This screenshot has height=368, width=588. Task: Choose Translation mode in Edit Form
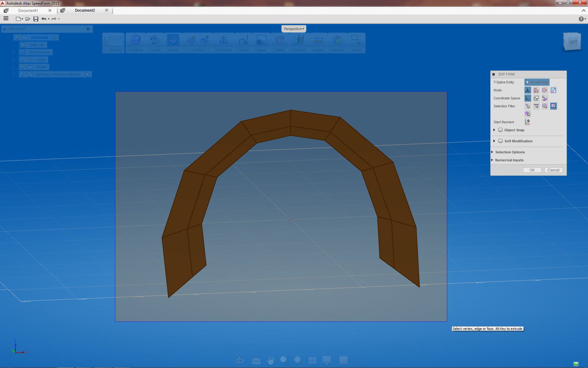point(536,90)
